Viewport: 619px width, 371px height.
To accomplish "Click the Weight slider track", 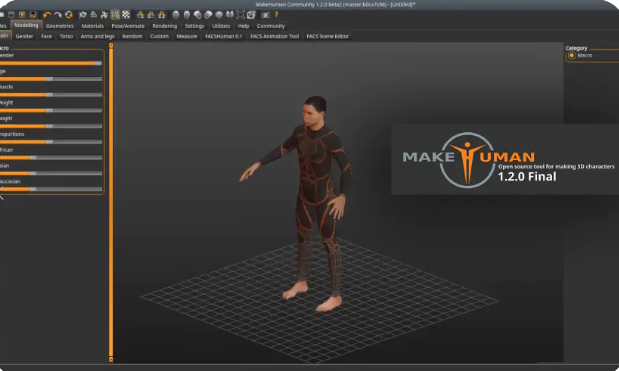I will point(51,111).
